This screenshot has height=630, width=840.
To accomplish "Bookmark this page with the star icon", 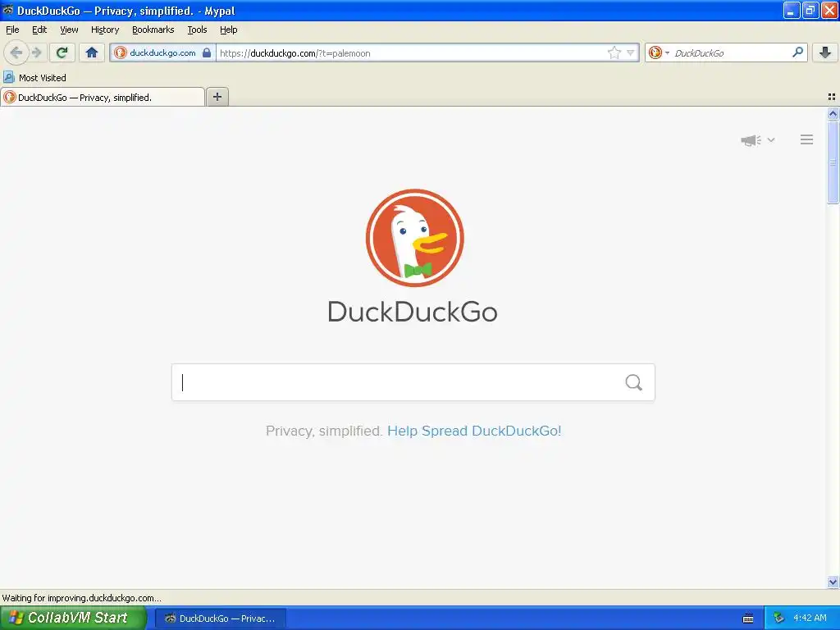I will pos(614,52).
